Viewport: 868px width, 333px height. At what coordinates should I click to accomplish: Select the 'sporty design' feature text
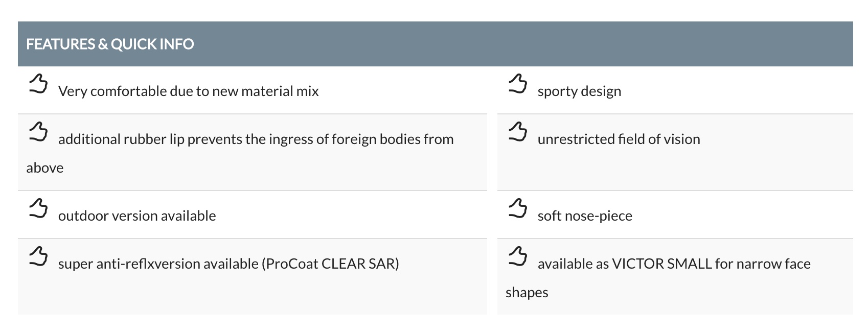pos(579,91)
